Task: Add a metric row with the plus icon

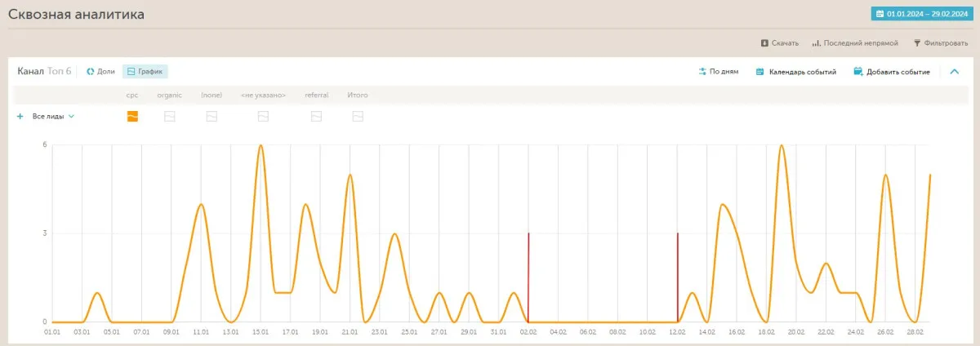Action: tap(20, 117)
